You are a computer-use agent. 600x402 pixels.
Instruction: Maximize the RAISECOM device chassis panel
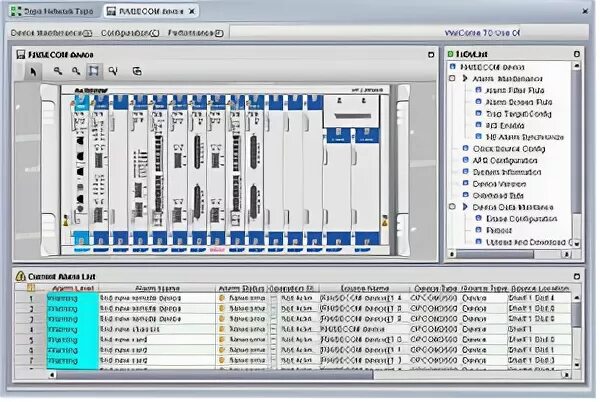431,55
